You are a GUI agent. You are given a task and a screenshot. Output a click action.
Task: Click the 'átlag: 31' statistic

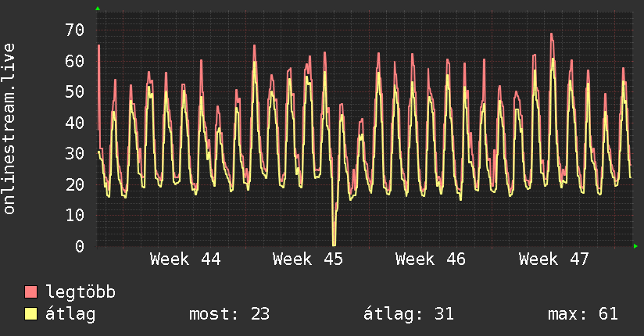point(409,314)
